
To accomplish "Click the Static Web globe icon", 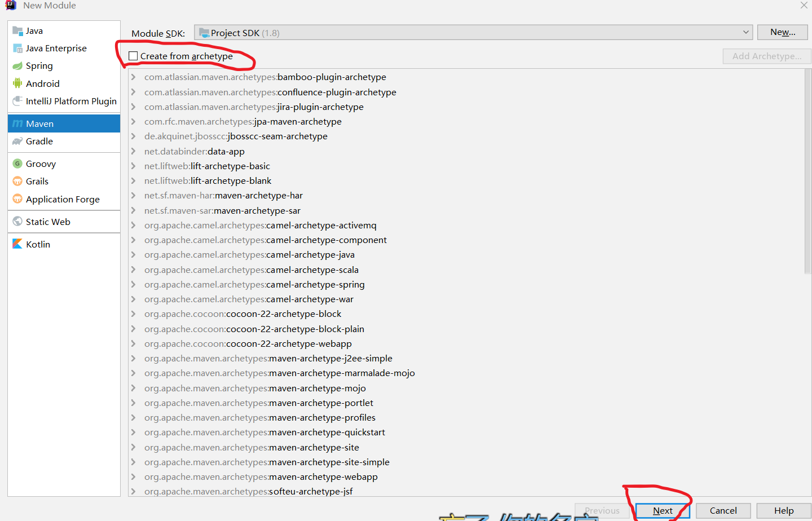I will pyautogui.click(x=17, y=222).
